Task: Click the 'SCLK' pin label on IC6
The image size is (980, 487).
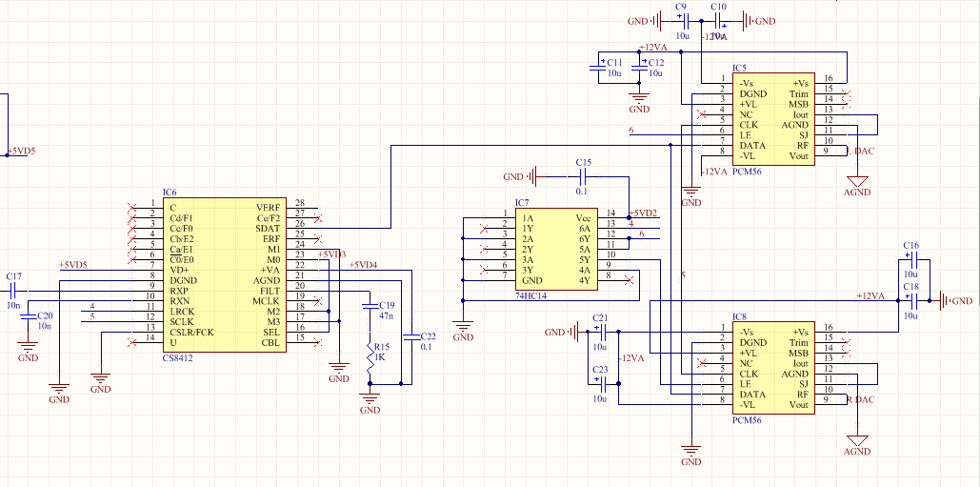Action: [x=182, y=321]
